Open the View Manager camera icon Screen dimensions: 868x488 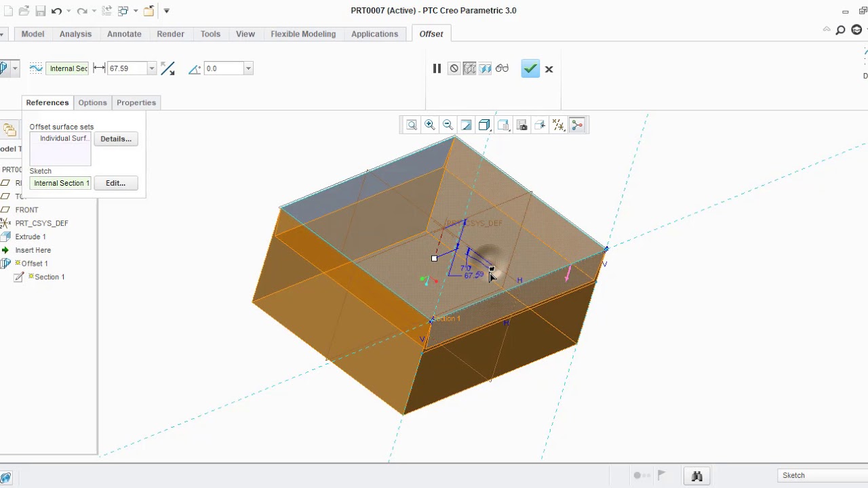coord(521,125)
